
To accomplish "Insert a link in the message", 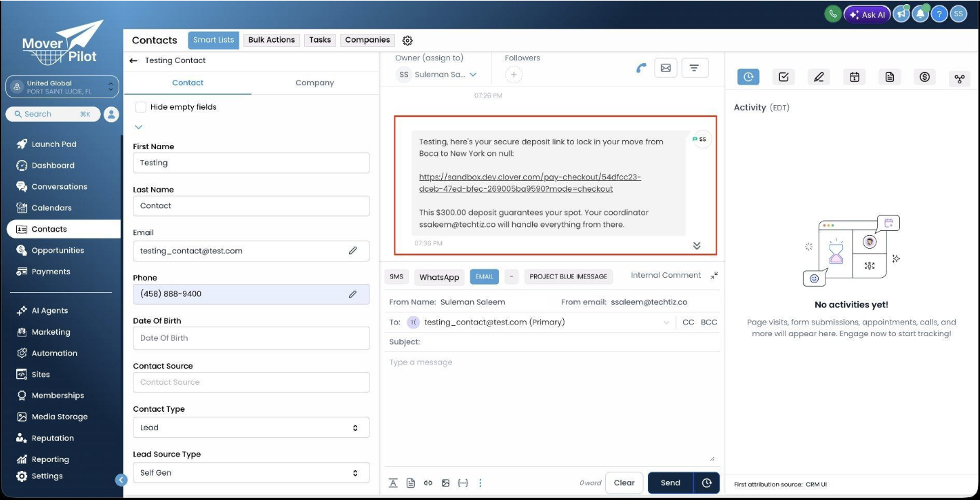I will [x=428, y=483].
